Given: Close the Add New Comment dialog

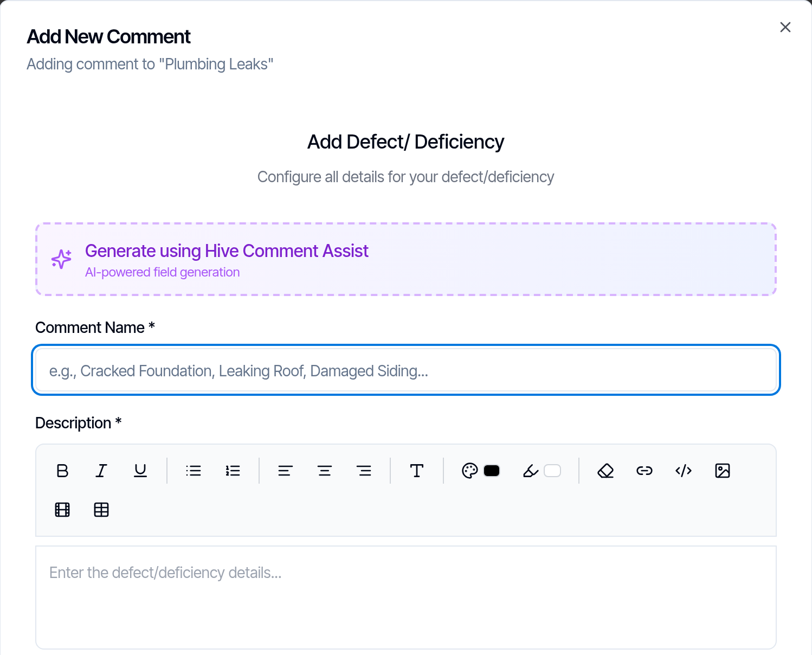Looking at the screenshot, I should coord(785,27).
